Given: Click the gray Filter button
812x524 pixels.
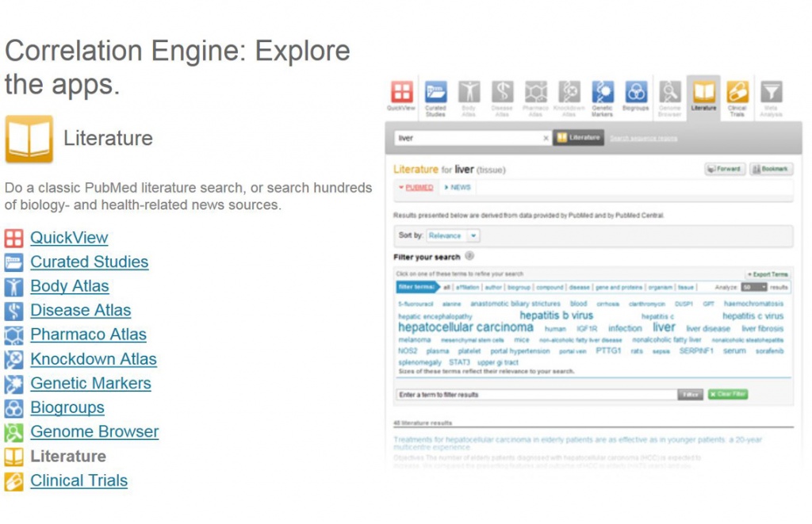Looking at the screenshot, I should tap(691, 395).
